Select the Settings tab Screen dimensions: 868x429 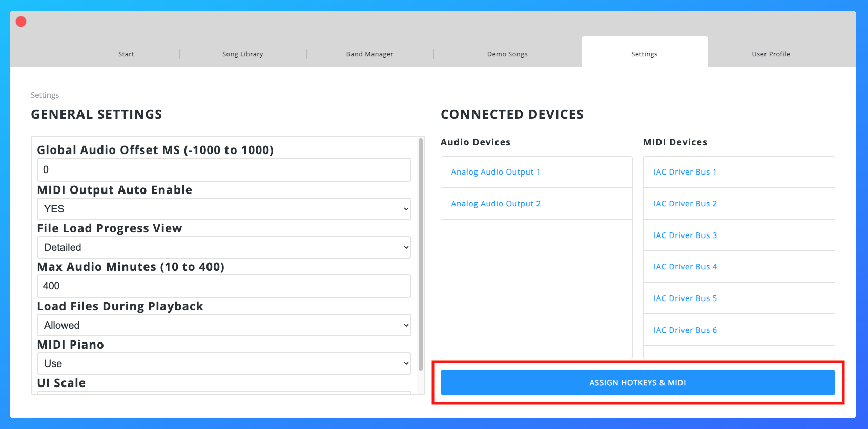coord(644,54)
